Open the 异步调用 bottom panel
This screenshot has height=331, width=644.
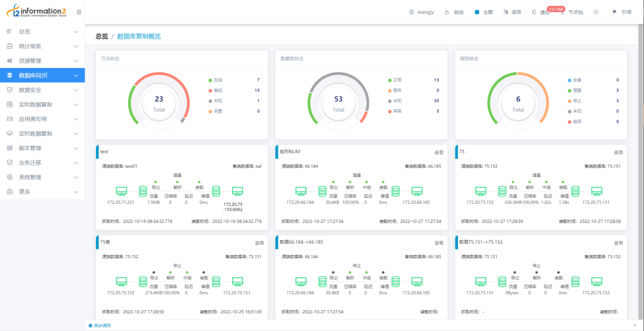pyautogui.click(x=100, y=326)
